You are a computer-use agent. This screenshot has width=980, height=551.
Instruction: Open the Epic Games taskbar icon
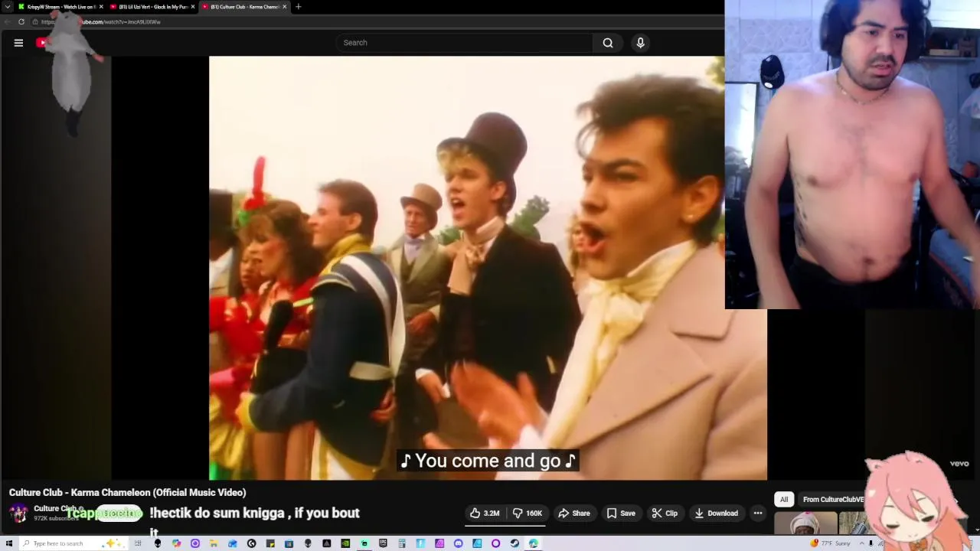click(x=383, y=543)
